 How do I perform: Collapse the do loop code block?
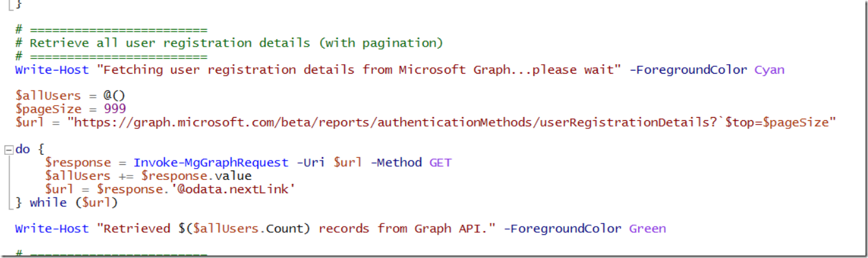tap(8, 150)
